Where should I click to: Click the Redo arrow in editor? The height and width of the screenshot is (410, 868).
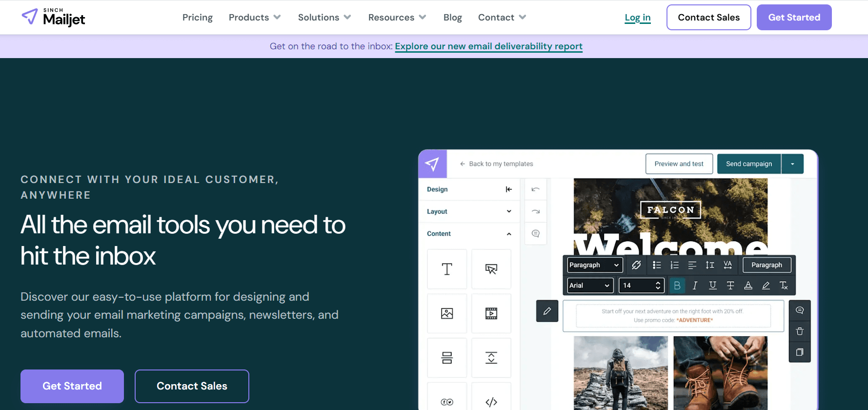point(536,211)
